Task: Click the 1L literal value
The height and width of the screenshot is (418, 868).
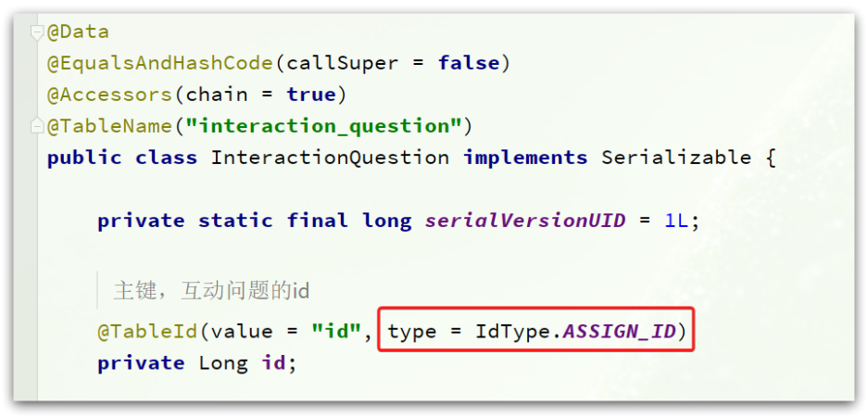Action: 677,221
